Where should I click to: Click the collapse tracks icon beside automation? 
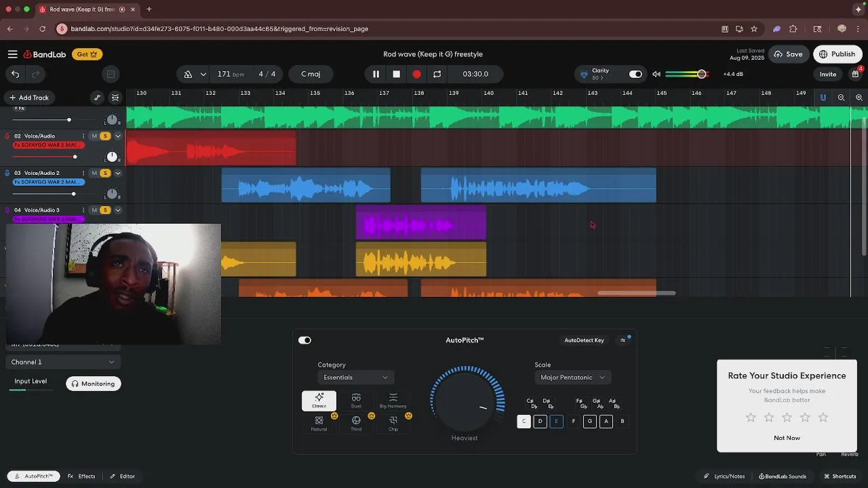pyautogui.click(x=115, y=98)
